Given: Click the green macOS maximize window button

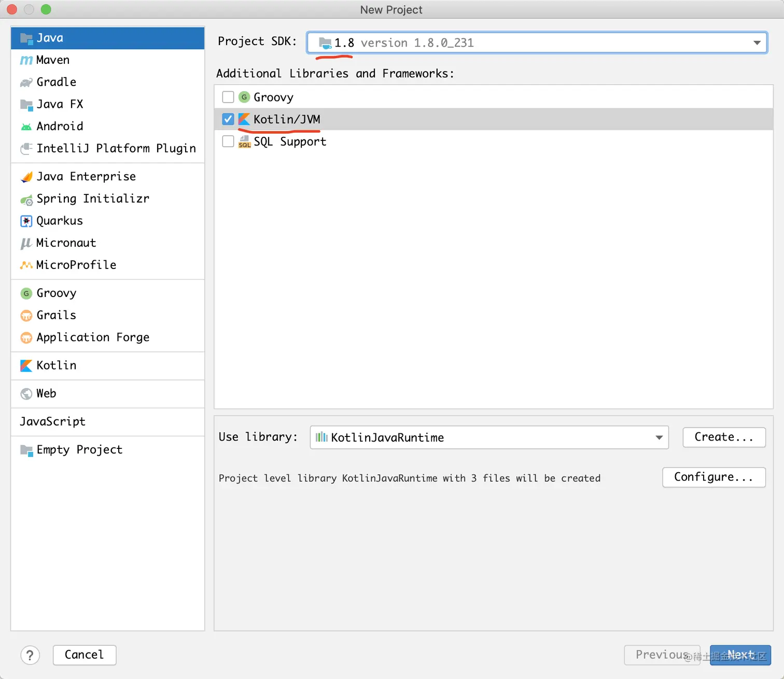Looking at the screenshot, I should 46,9.
